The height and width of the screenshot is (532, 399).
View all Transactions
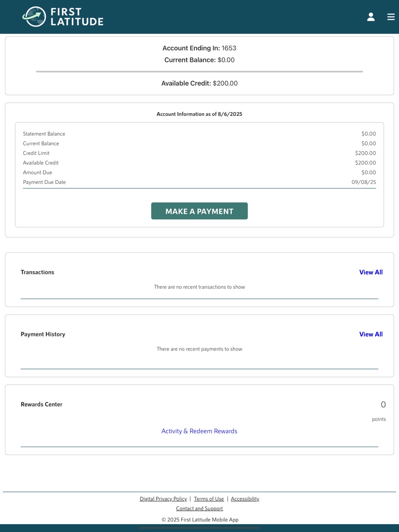click(371, 272)
